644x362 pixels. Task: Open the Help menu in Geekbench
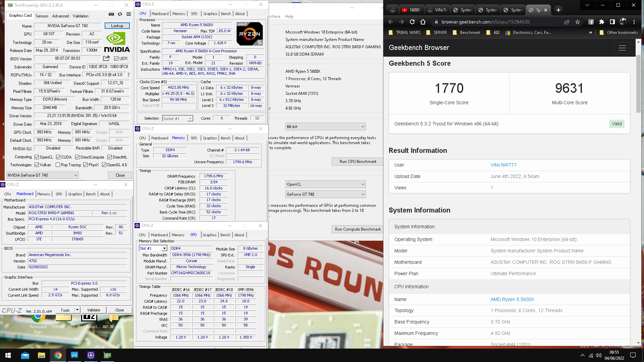[289, 16]
